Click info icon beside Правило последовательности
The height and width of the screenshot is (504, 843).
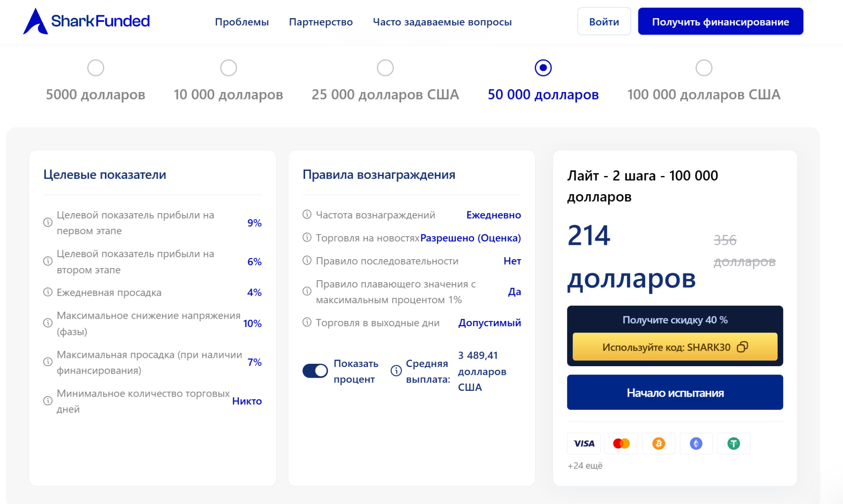[307, 260]
